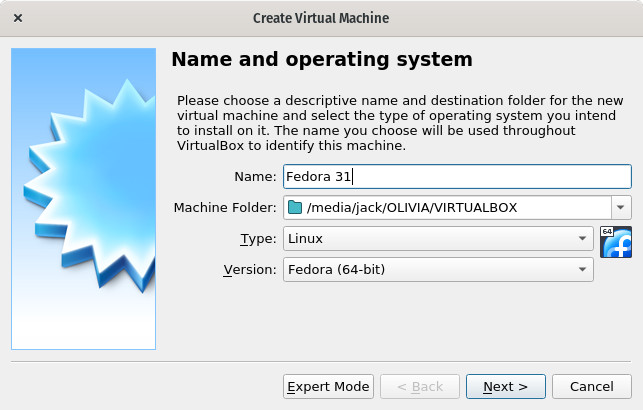Screen dimensions: 643x410
Task: Click the Fedora 64-bit OS icon
Action: (x=616, y=242)
